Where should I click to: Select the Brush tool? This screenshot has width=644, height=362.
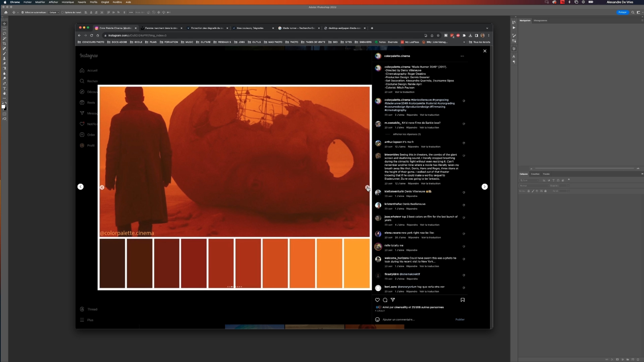[x=4, y=53]
